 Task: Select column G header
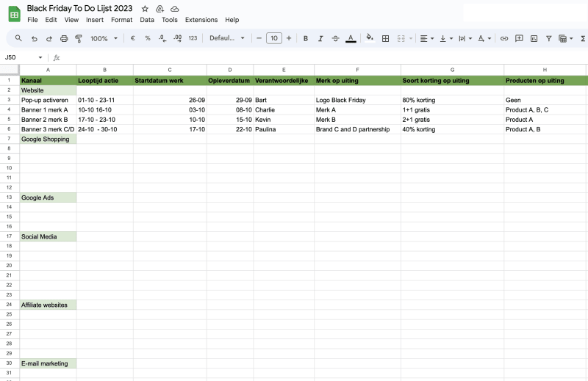pyautogui.click(x=452, y=70)
